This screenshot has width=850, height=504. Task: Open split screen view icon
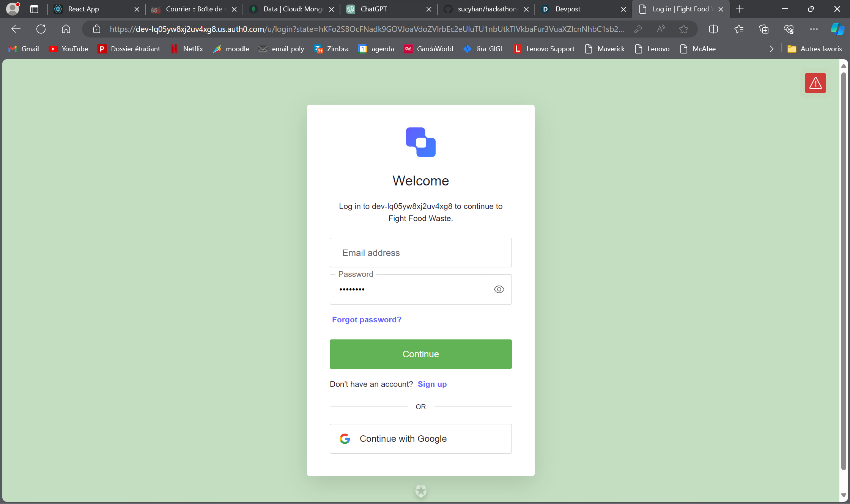click(713, 29)
